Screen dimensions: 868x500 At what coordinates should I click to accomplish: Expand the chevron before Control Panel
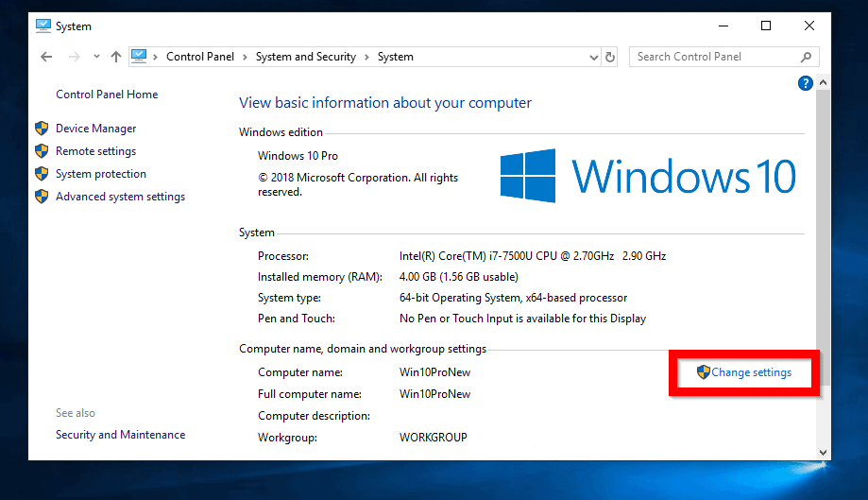click(156, 57)
